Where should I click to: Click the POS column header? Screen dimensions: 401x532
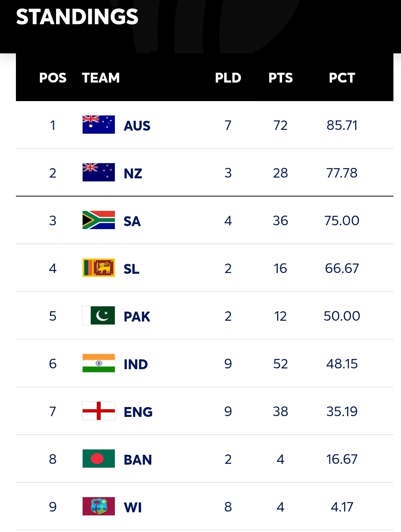coord(53,78)
